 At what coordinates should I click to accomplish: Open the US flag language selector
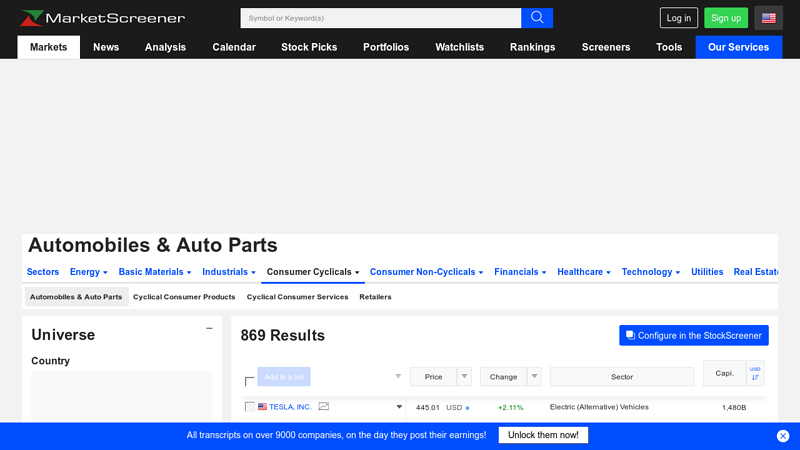coord(768,18)
